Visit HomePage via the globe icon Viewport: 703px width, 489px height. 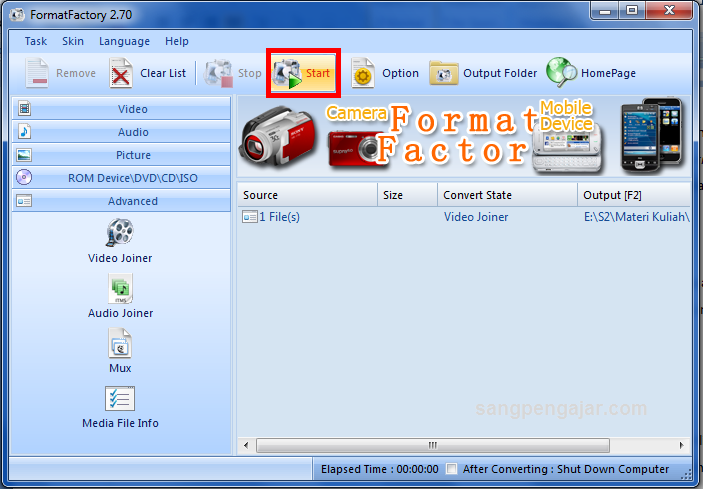coord(561,72)
